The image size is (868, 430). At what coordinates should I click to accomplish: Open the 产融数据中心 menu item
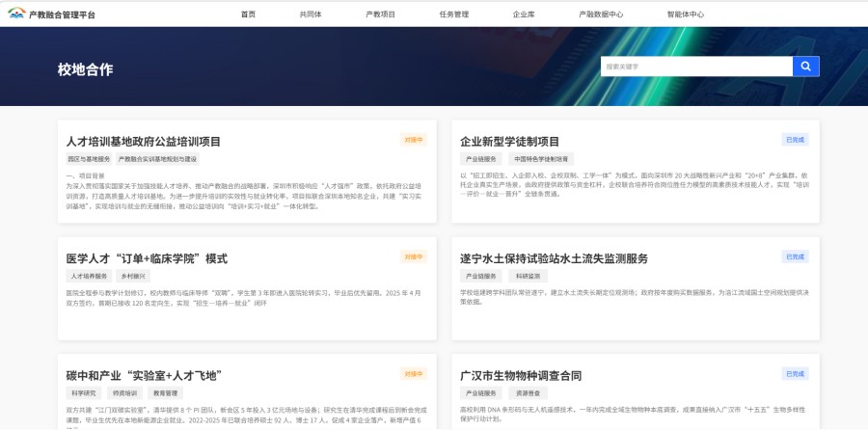click(601, 14)
